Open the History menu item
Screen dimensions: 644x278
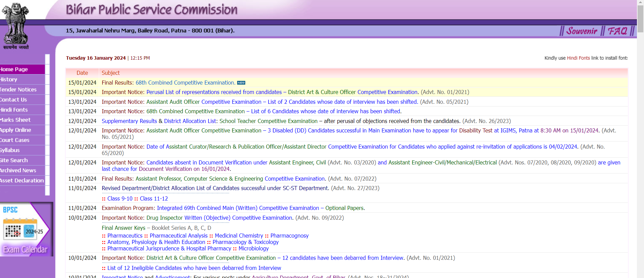click(22, 80)
